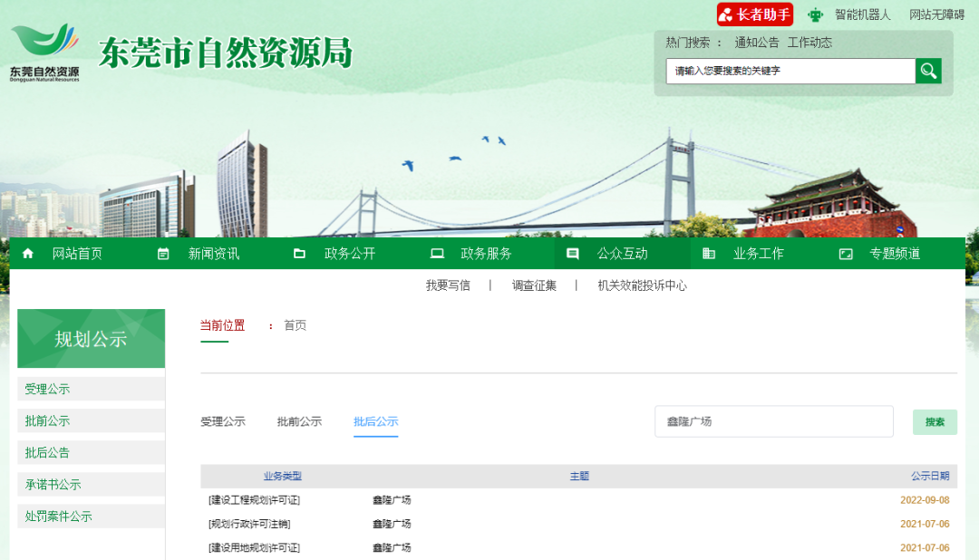979x560 pixels.
Task: Open the 政务公开 menu item
Action: pos(350,254)
